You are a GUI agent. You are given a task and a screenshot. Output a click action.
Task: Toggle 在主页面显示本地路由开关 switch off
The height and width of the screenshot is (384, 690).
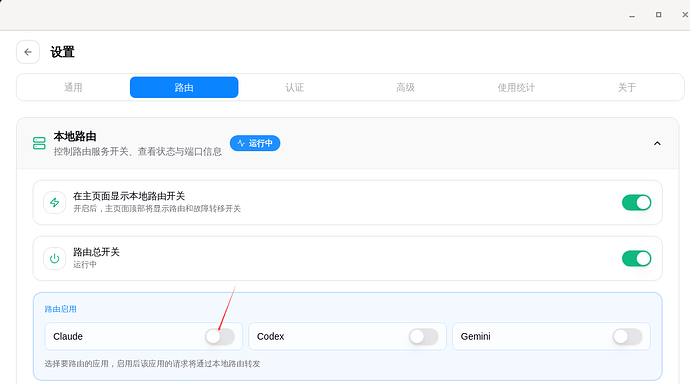tap(636, 202)
